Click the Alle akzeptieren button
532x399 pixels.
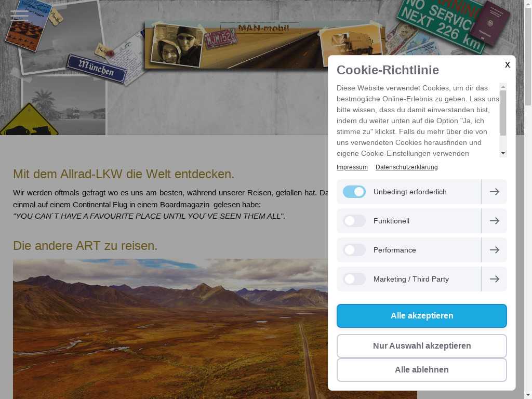[422, 316]
